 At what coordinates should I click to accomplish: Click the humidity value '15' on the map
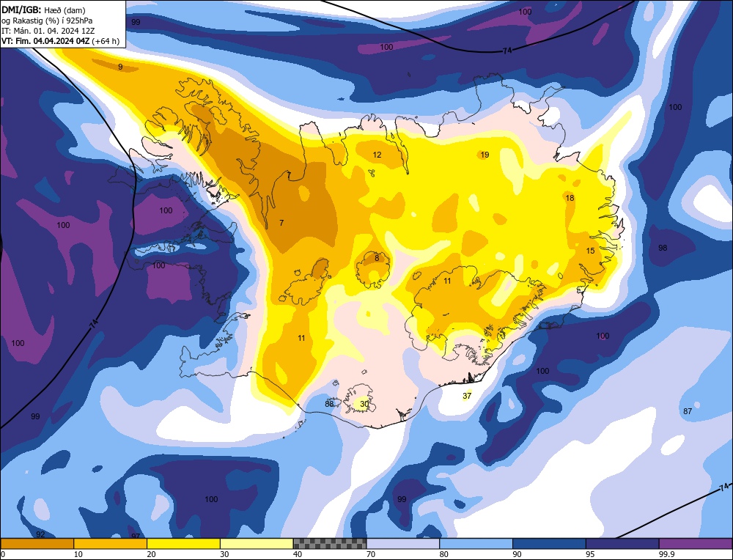pyautogui.click(x=590, y=251)
